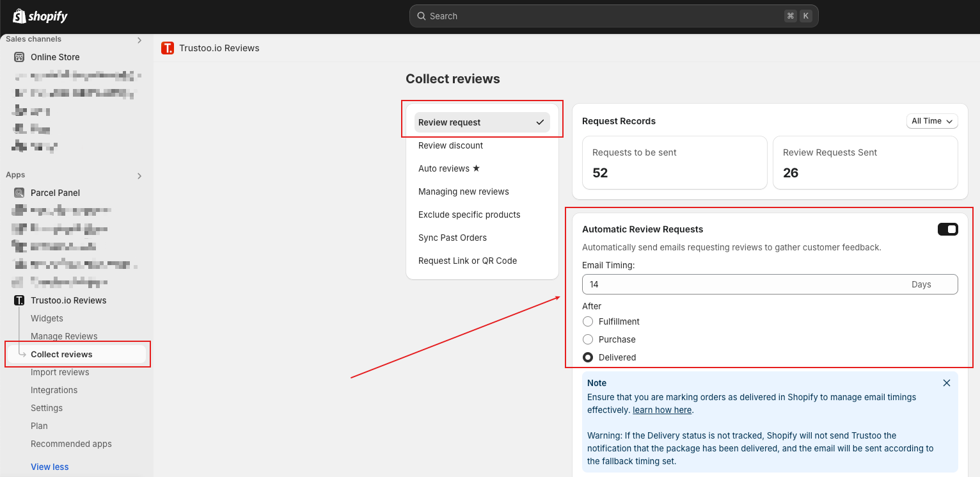Click the Requests to be sent card
Screen dimensions: 980x477
pyautogui.click(x=674, y=163)
